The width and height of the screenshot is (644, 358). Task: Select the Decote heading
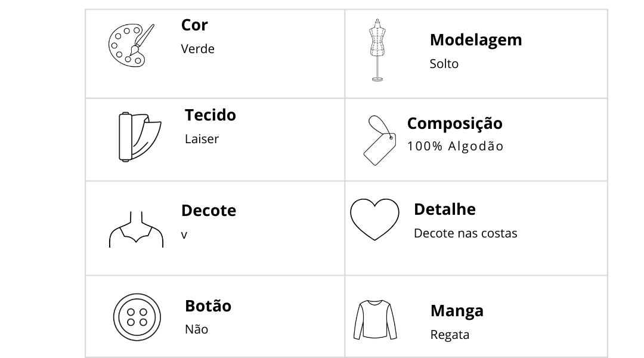(x=209, y=211)
